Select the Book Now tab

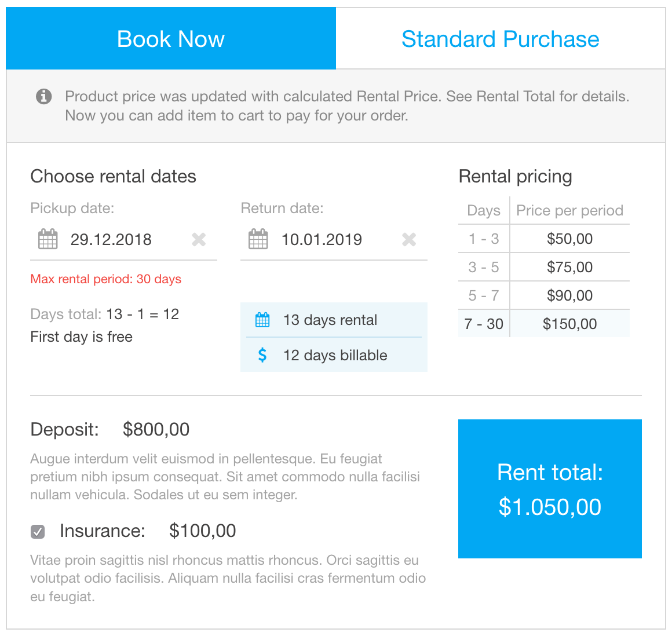(170, 38)
